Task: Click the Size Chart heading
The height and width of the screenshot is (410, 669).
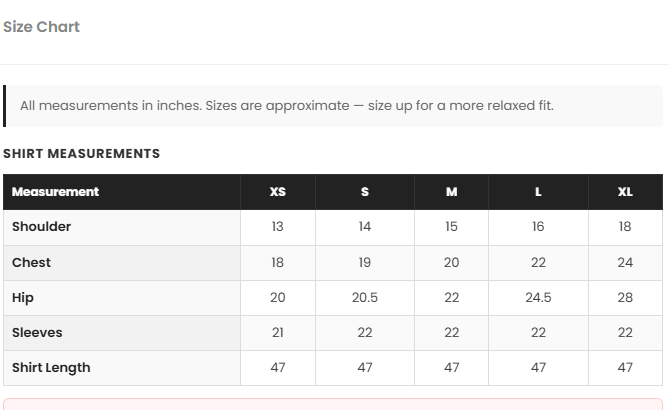Action: coord(41,27)
